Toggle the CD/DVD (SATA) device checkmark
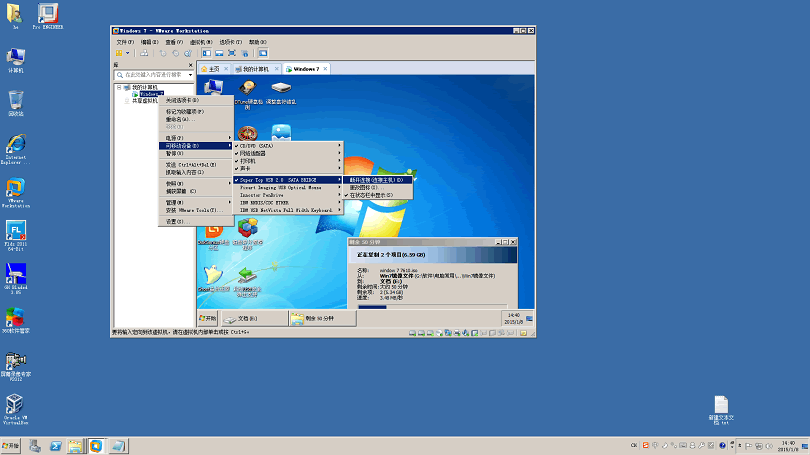 click(x=256, y=145)
